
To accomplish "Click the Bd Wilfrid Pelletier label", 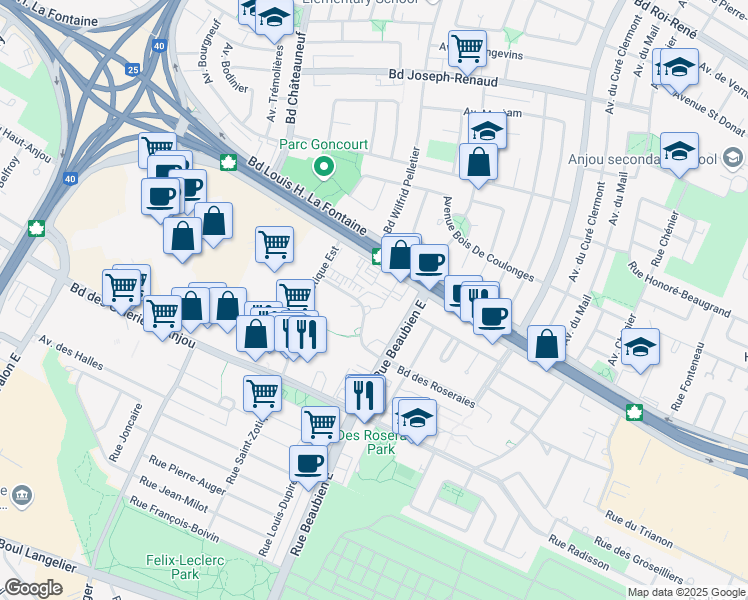I will 403,190.
